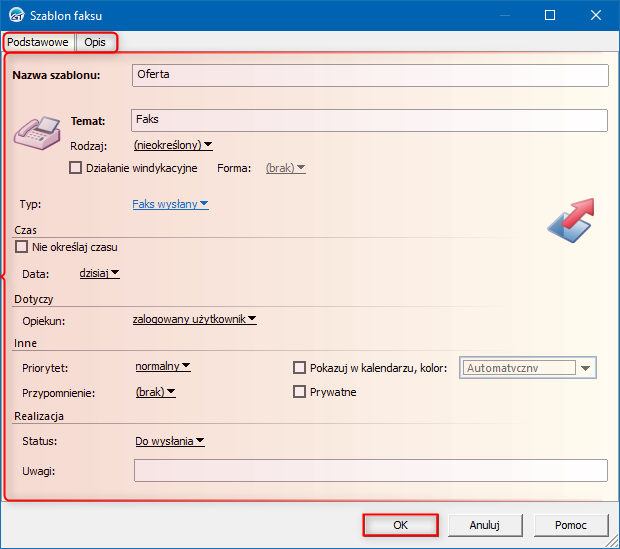Open Status Do wysłania dropdown
The image size is (620, 549).
[x=170, y=441]
